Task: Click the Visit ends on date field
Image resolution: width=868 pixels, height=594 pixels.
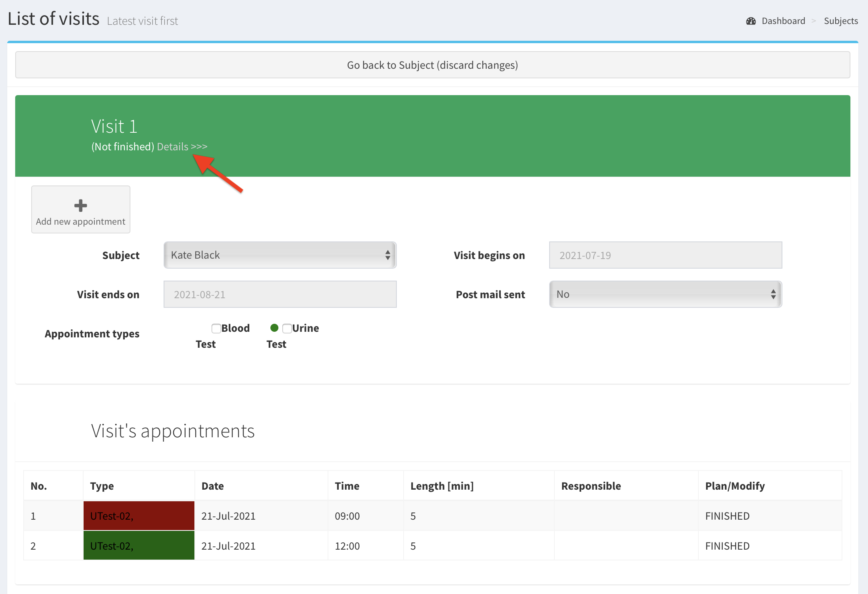Action: click(x=280, y=294)
